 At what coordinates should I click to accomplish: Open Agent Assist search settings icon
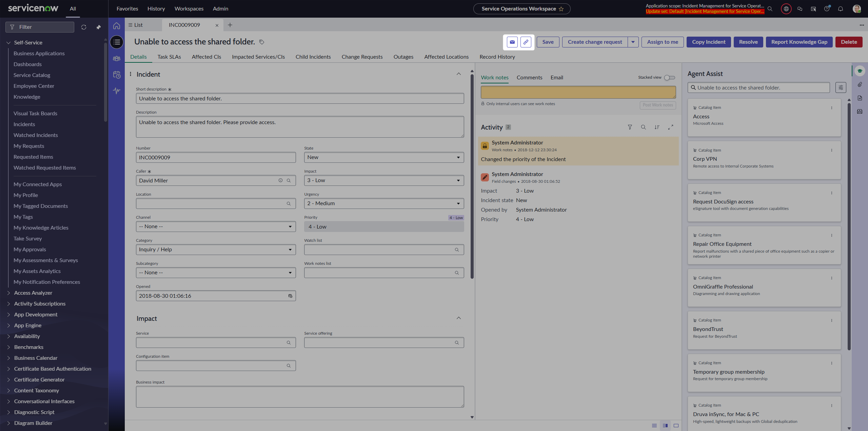tap(841, 88)
